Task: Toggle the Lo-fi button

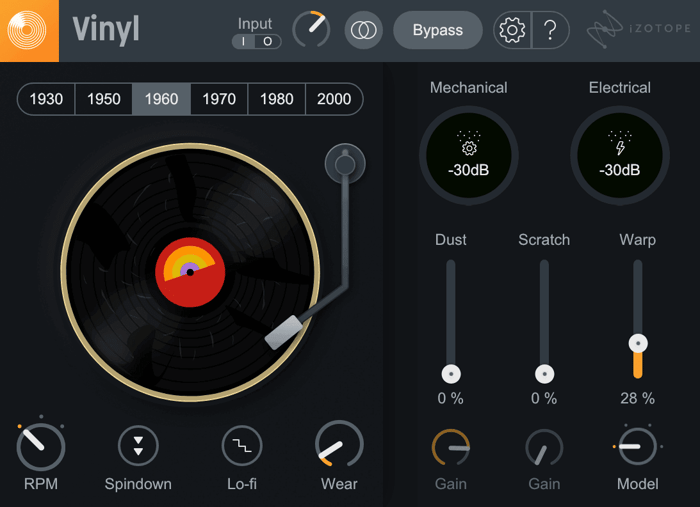Action: (242, 446)
